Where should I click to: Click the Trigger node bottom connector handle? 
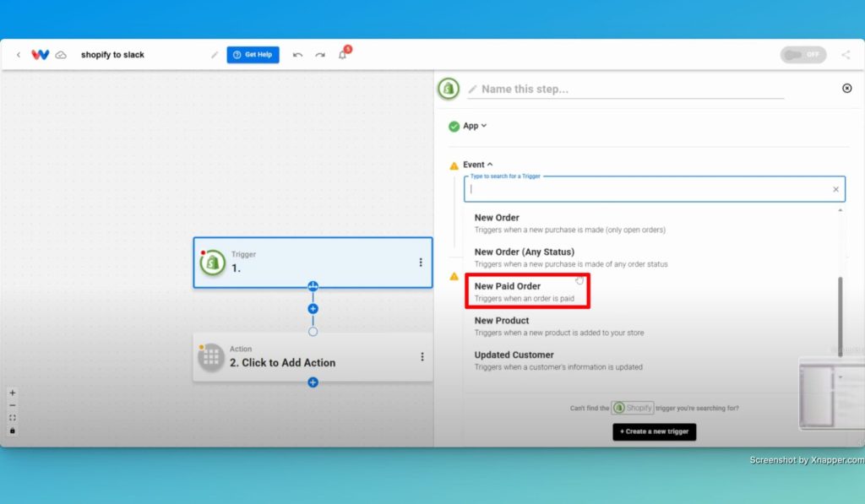tap(313, 286)
